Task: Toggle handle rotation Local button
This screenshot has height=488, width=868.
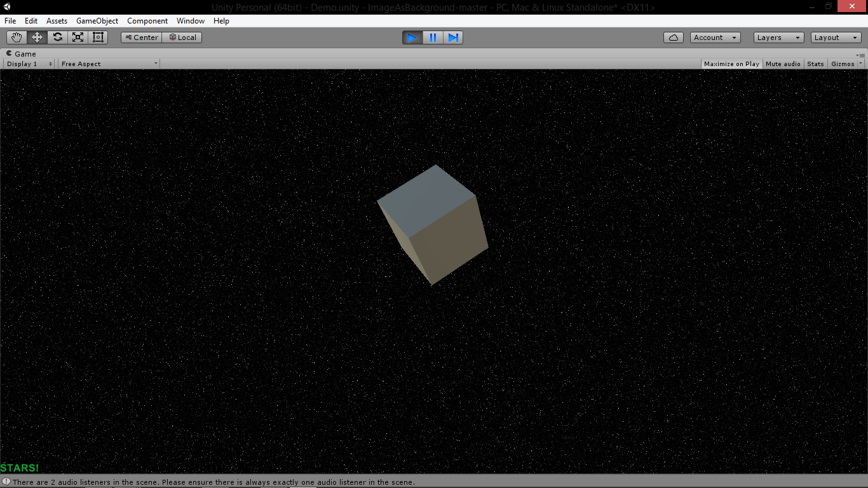Action: (182, 37)
